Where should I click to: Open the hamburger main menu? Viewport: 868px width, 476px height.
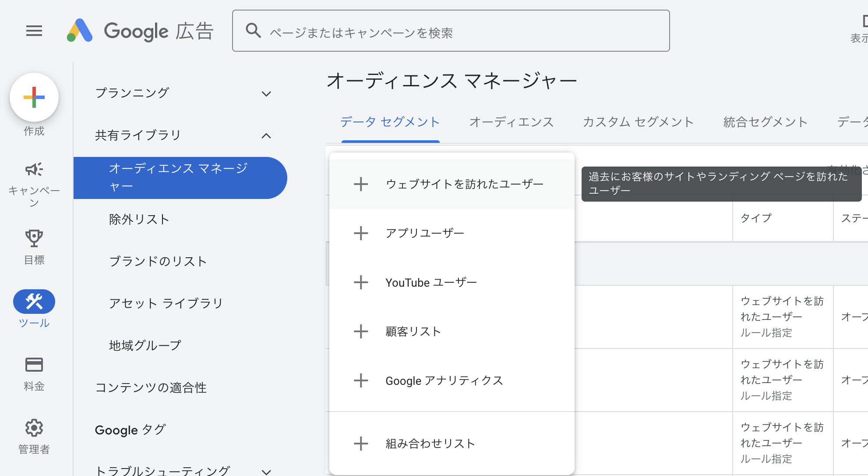tap(34, 31)
